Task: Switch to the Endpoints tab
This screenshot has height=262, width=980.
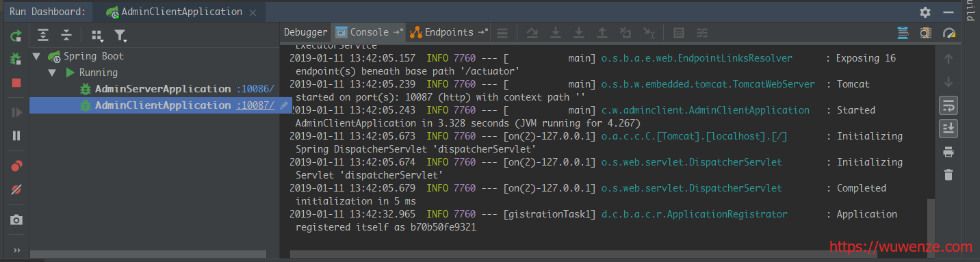Action: (x=449, y=32)
